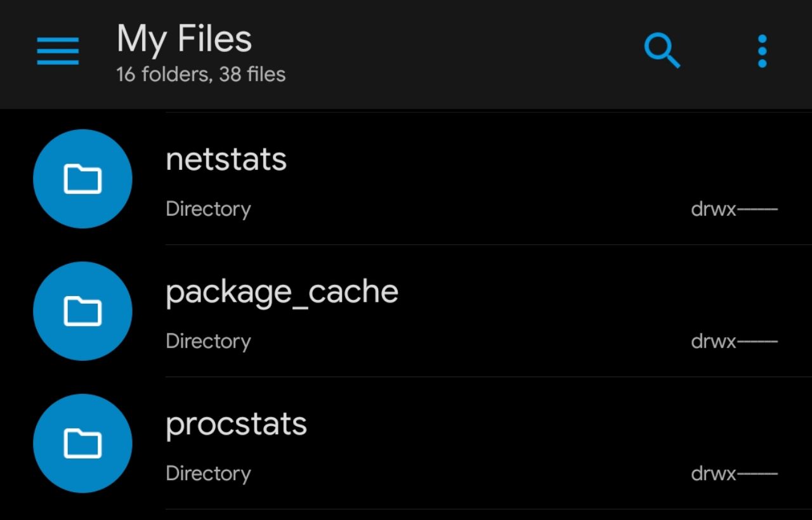
Task: Click the netstats folder icon
Action: 82,179
